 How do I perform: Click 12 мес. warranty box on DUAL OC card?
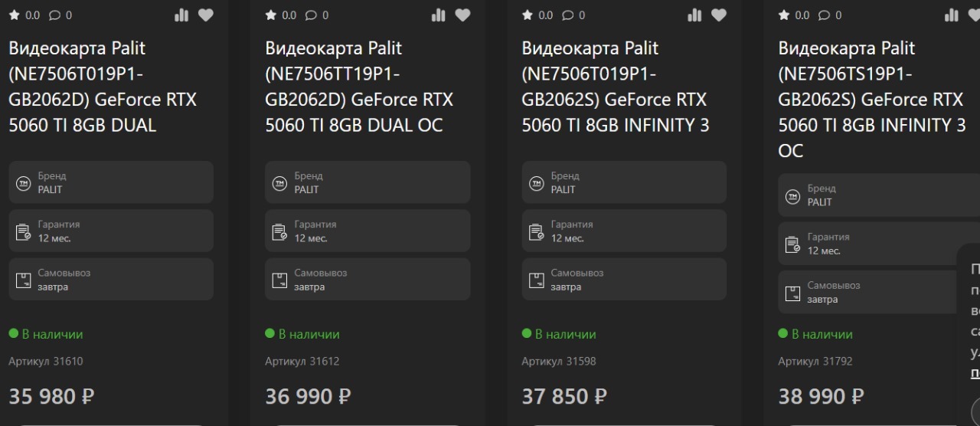(367, 231)
